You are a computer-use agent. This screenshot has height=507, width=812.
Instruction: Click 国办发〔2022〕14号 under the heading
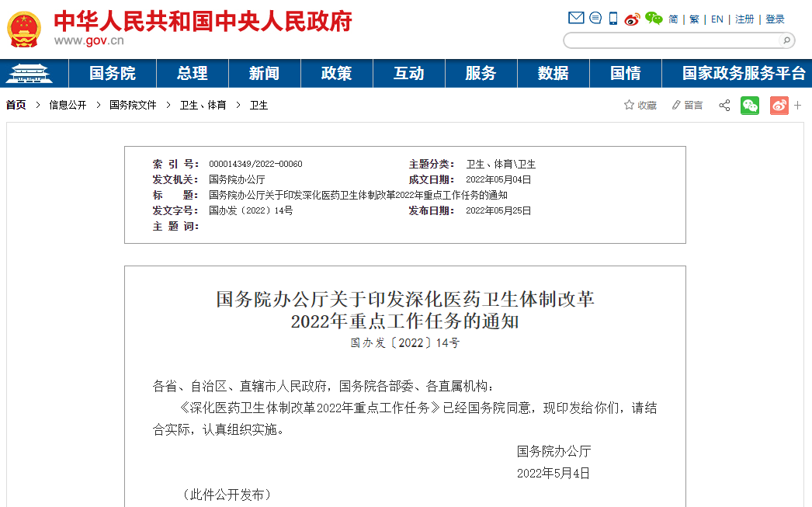pos(405,343)
